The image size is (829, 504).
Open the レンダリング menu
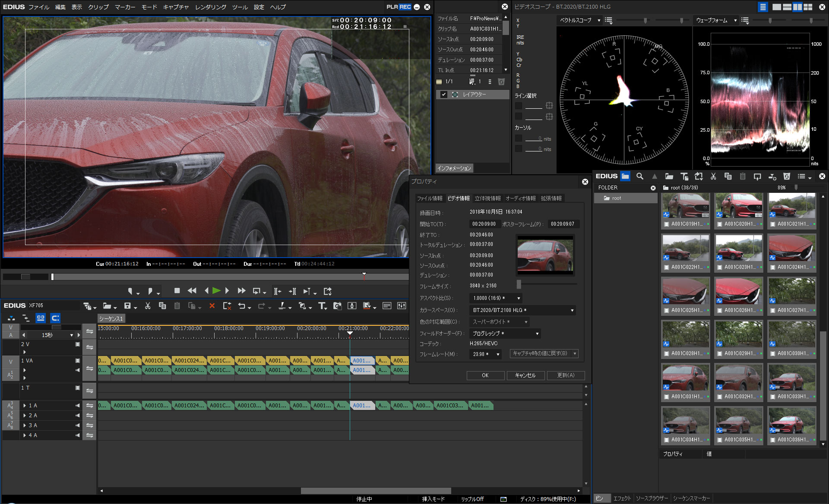pyautogui.click(x=210, y=7)
